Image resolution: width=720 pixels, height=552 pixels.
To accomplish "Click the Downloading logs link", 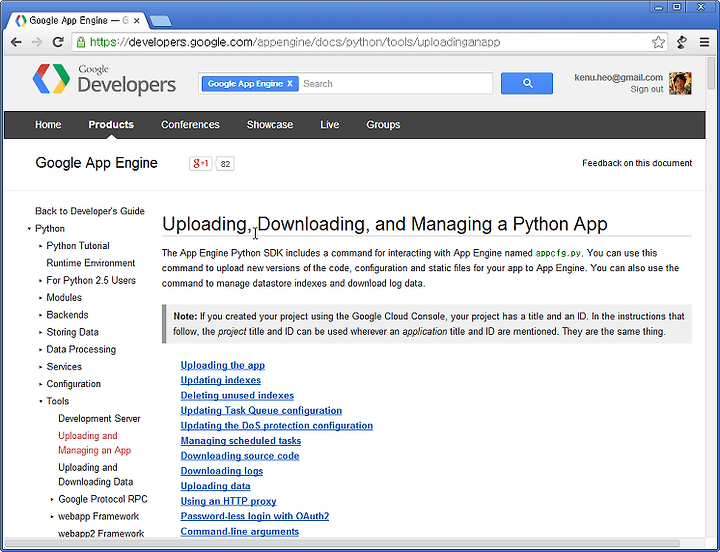I will point(222,471).
